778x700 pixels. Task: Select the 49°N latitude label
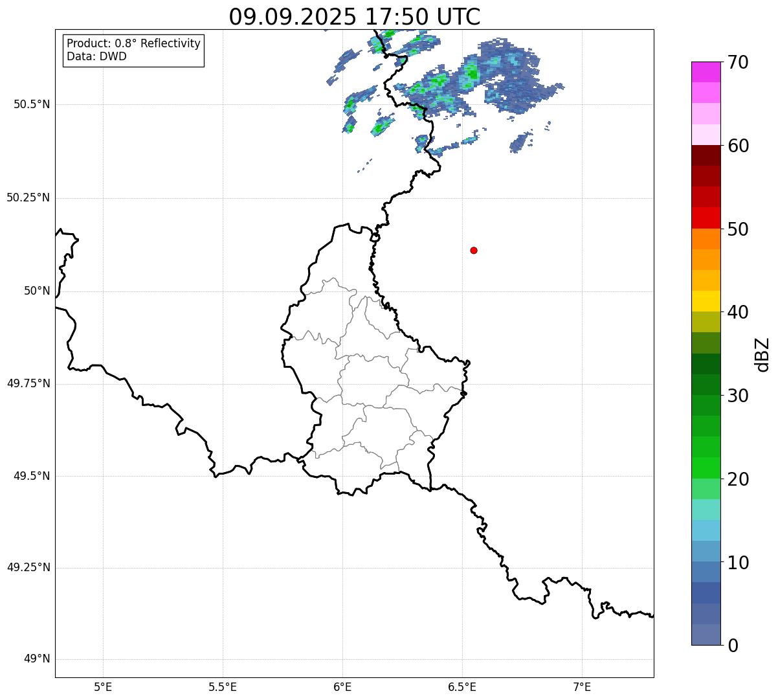coord(37,659)
